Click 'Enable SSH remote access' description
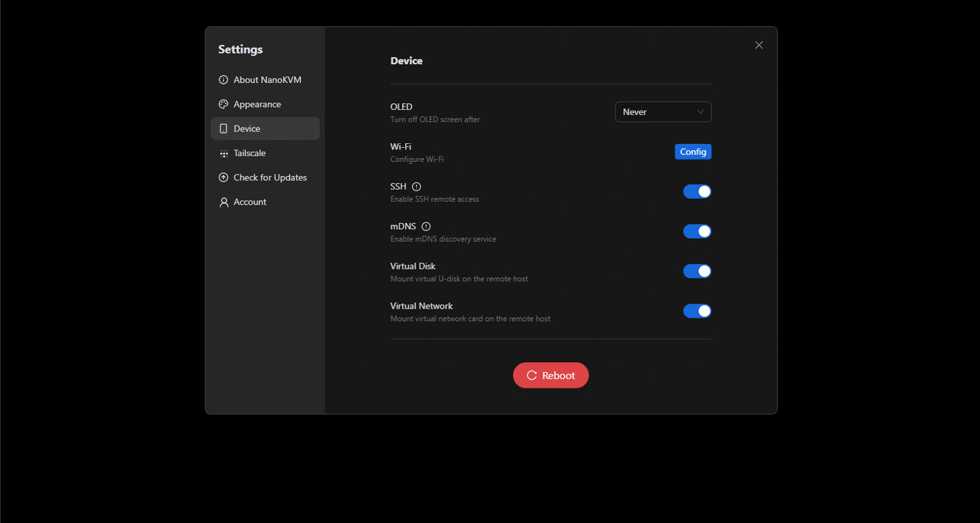Image resolution: width=980 pixels, height=523 pixels. pos(434,199)
